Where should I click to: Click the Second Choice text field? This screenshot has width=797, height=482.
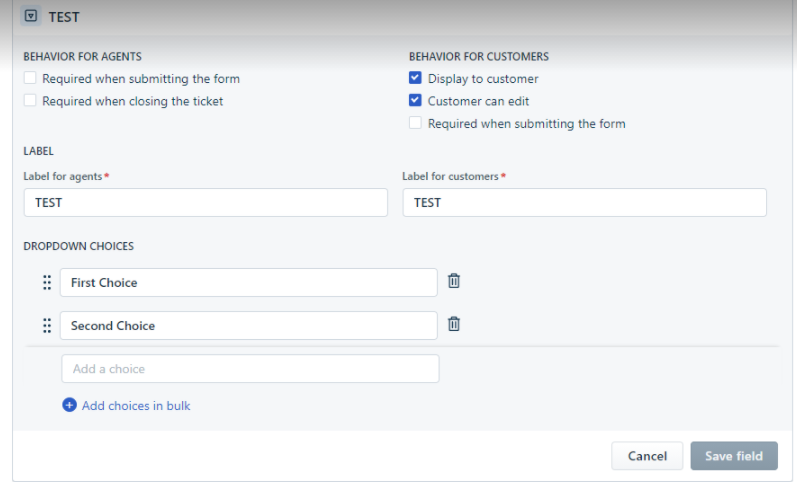(249, 325)
